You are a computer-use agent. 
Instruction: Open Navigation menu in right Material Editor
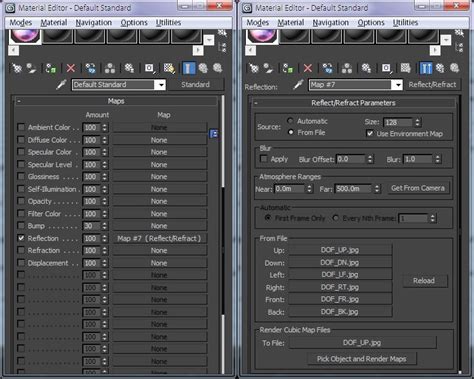tap(330, 22)
